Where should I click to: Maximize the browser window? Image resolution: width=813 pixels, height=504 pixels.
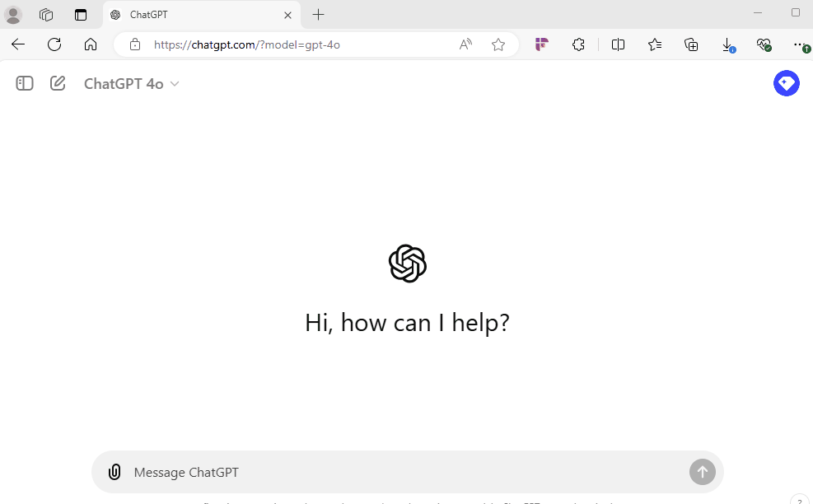[796, 12]
